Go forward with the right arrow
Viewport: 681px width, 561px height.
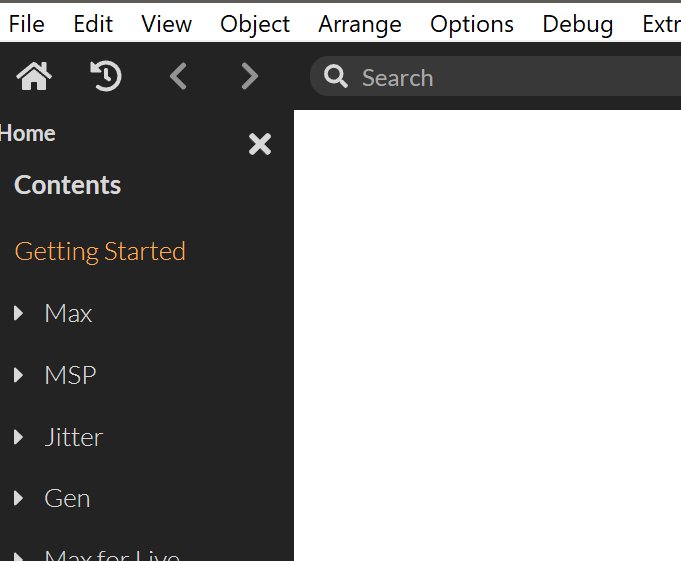(x=250, y=76)
